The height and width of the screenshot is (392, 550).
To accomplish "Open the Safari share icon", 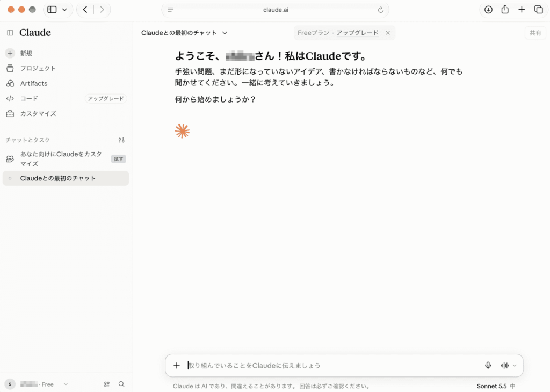I will pyautogui.click(x=505, y=10).
